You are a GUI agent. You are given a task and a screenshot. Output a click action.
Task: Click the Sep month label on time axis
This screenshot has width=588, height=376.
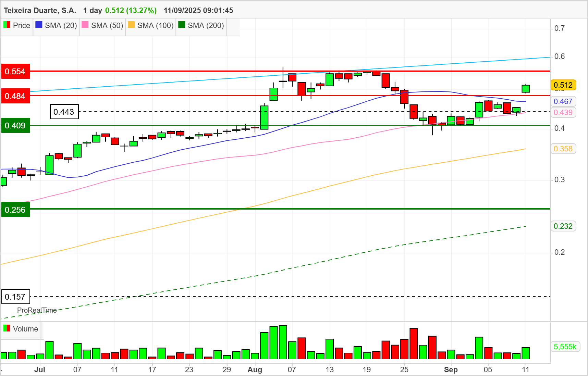451,370
